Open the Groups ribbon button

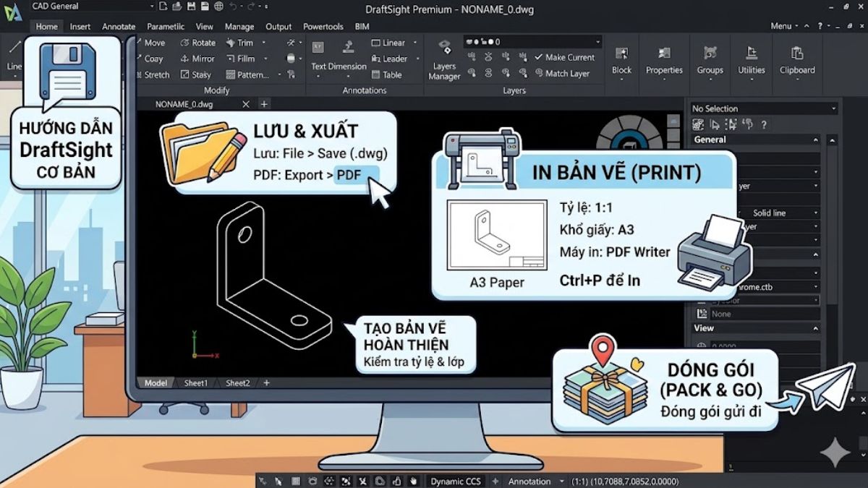point(710,61)
